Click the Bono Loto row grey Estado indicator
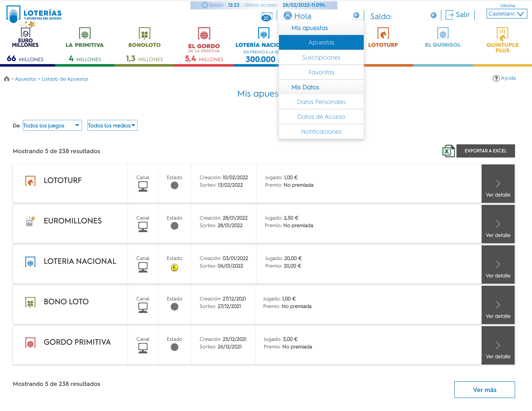The width and height of the screenshot is (532, 411). pos(174,307)
